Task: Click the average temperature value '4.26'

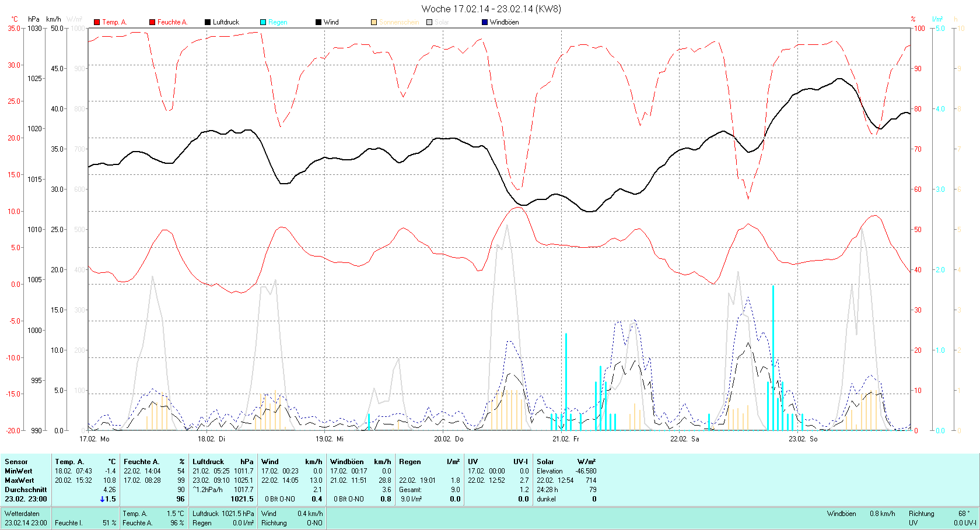Action: tap(110, 489)
